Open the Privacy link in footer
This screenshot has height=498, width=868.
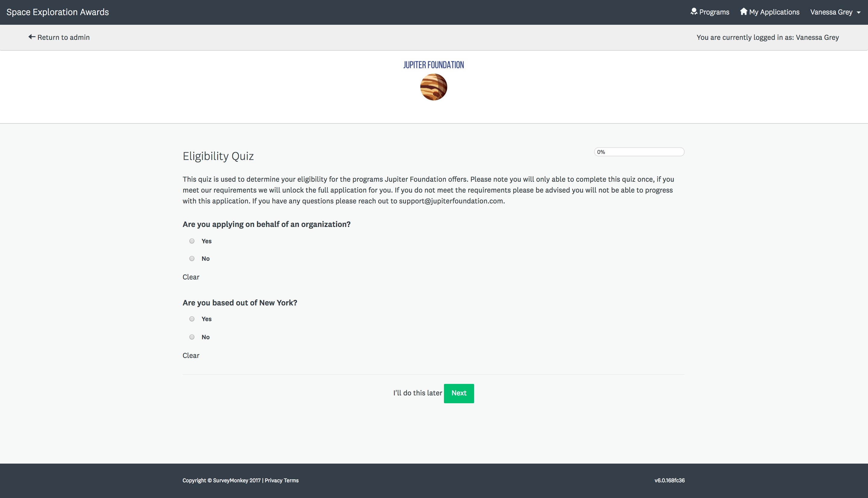(x=273, y=480)
